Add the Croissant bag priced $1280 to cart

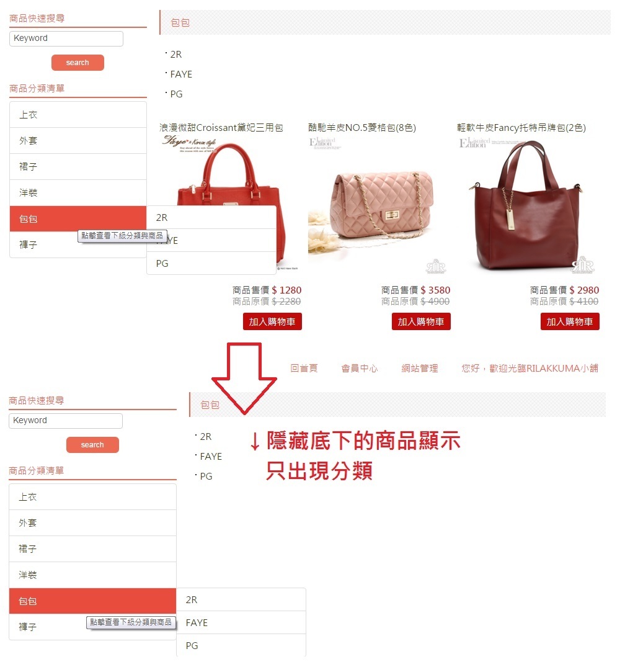[x=272, y=321]
